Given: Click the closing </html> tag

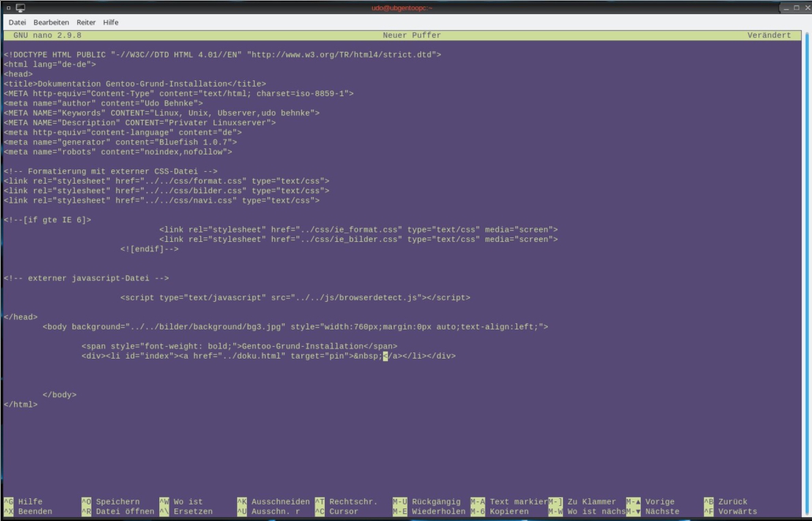Looking at the screenshot, I should pyautogui.click(x=20, y=404).
